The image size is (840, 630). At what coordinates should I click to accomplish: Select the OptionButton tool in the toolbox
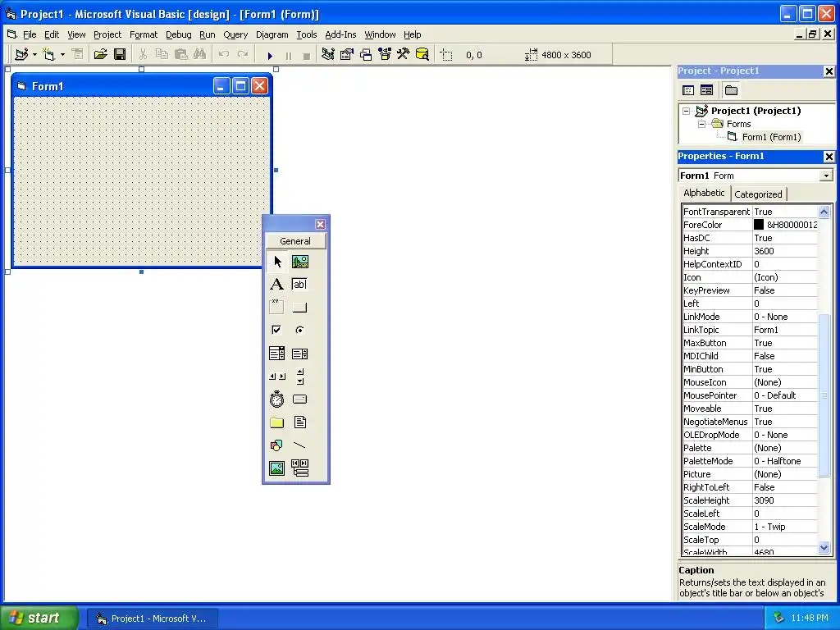tap(300, 330)
